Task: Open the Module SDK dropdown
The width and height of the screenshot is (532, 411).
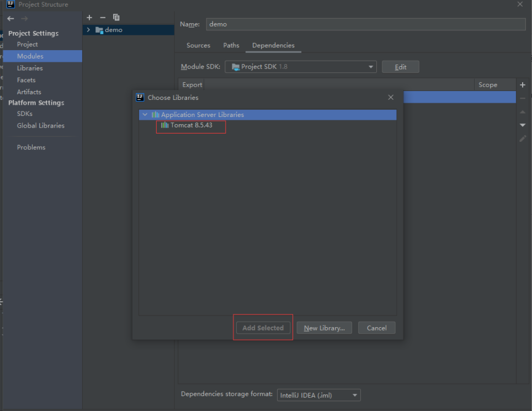Action: (301, 67)
